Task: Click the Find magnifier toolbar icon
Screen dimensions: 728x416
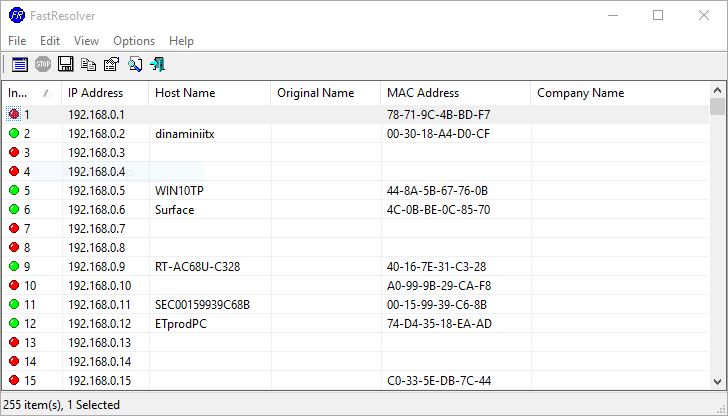Action: pyautogui.click(x=135, y=64)
